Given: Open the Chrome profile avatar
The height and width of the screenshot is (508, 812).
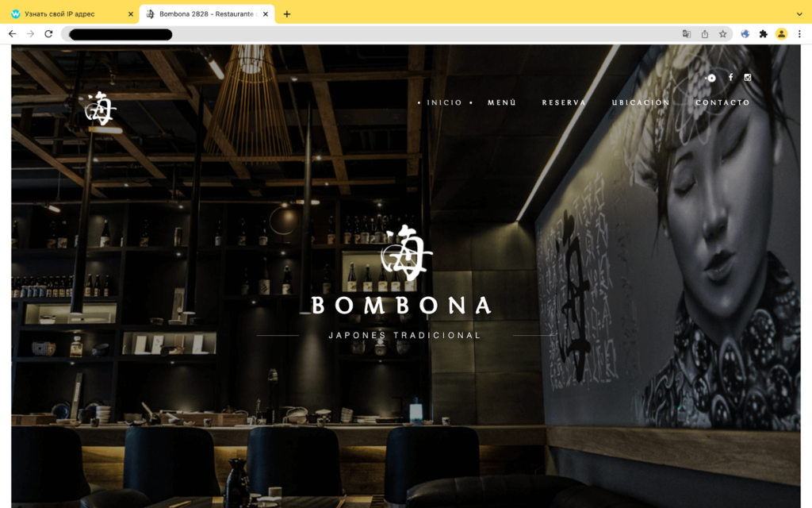Looking at the screenshot, I should click(x=781, y=34).
